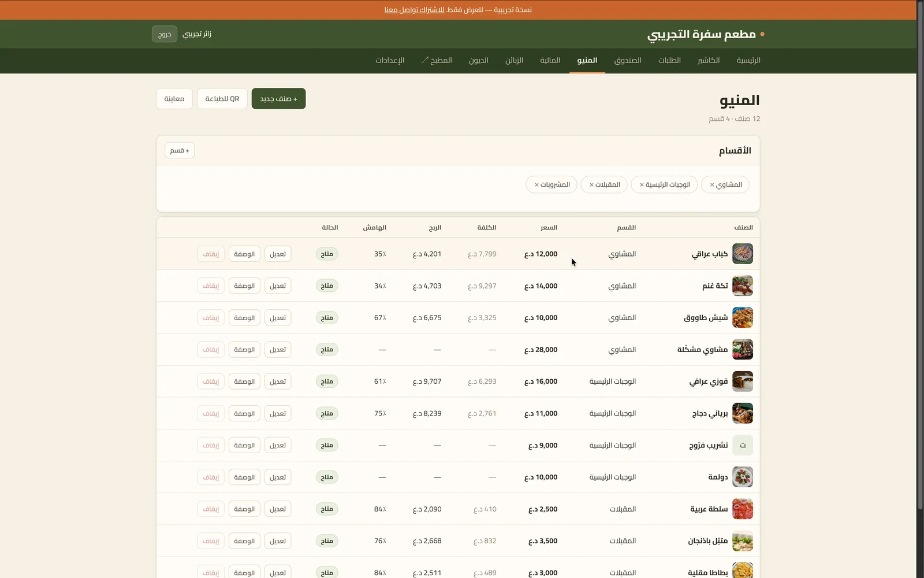Click the تشريب فرّوج placeholder thumbnail

coord(743,445)
